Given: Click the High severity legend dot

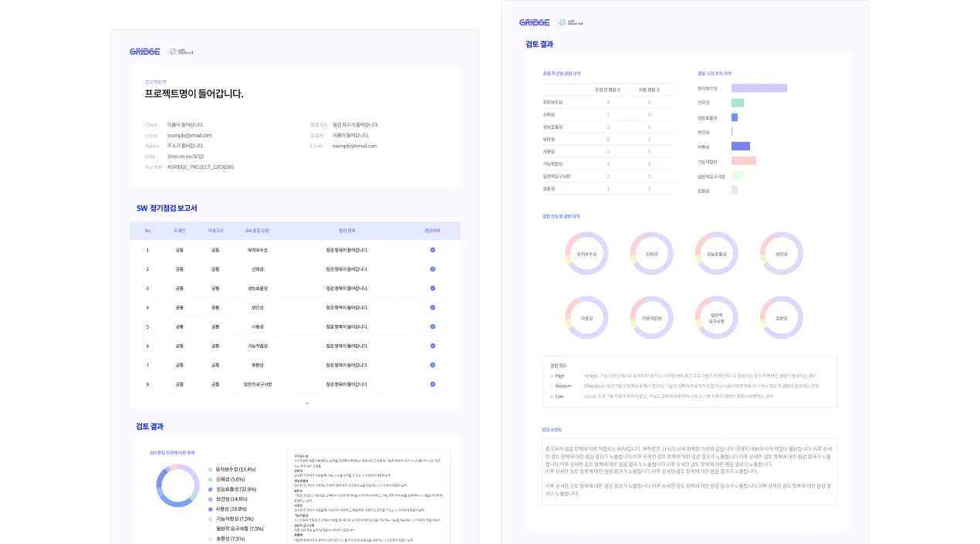Looking at the screenshot, I should click(552, 376).
